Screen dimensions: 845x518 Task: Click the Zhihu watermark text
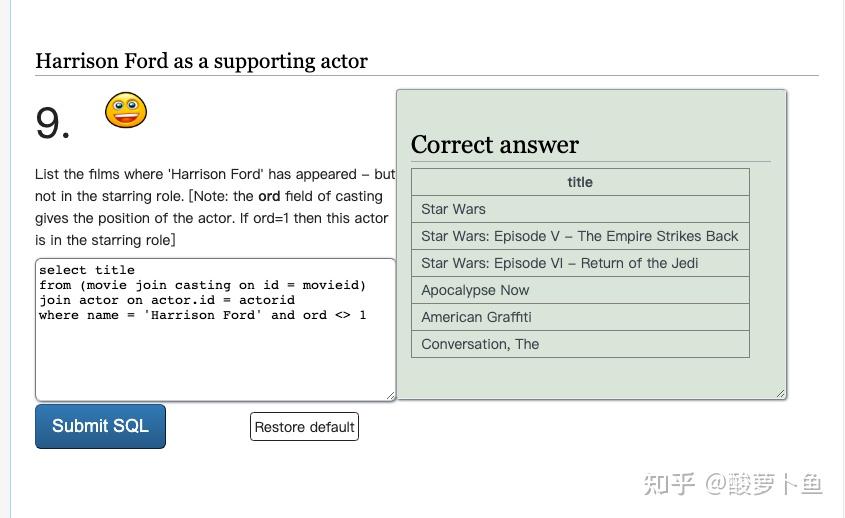click(x=733, y=484)
